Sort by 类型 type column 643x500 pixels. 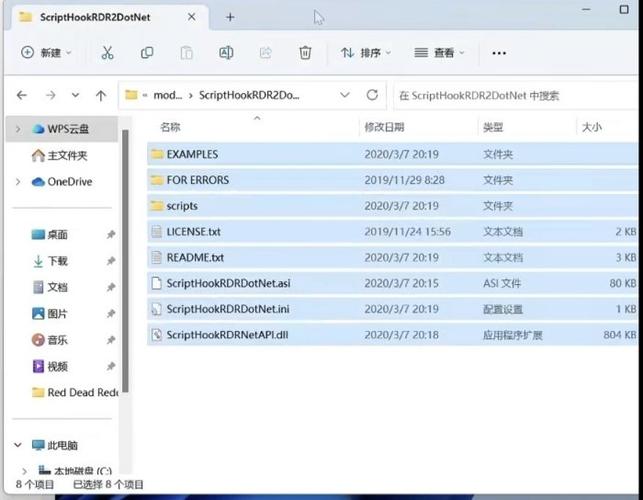(x=493, y=127)
